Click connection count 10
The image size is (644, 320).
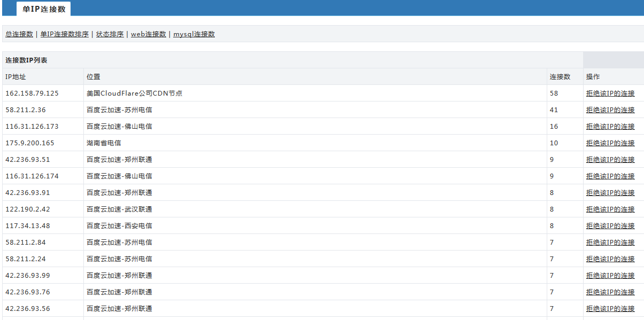(554, 143)
